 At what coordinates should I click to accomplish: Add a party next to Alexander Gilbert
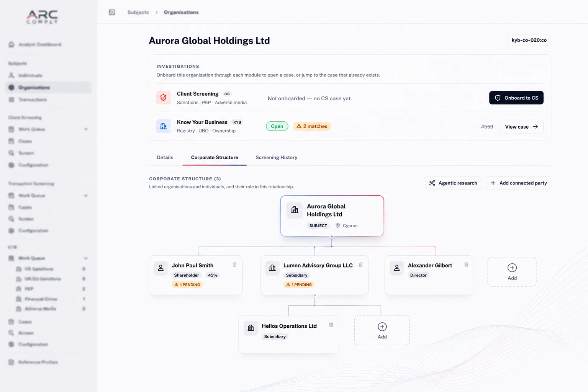click(512, 272)
